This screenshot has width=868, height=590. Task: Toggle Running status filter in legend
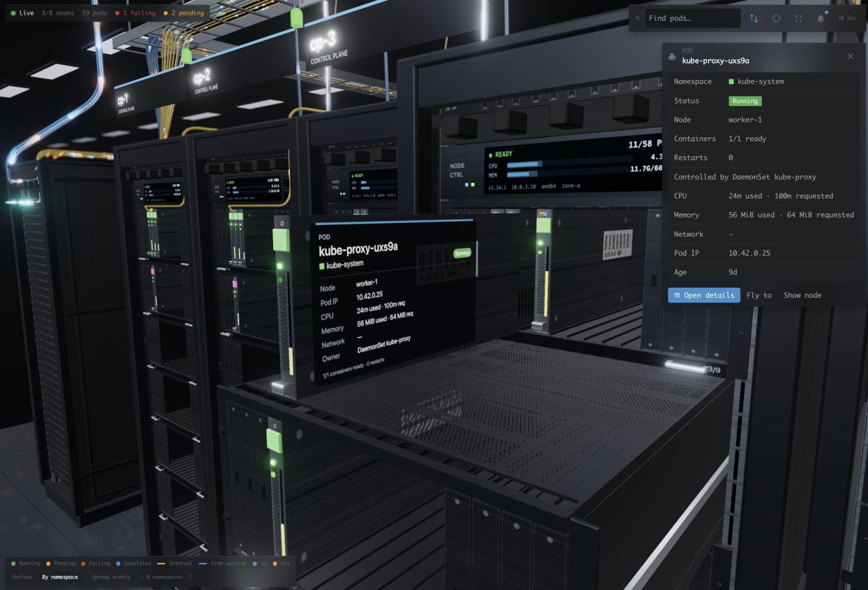click(25, 563)
